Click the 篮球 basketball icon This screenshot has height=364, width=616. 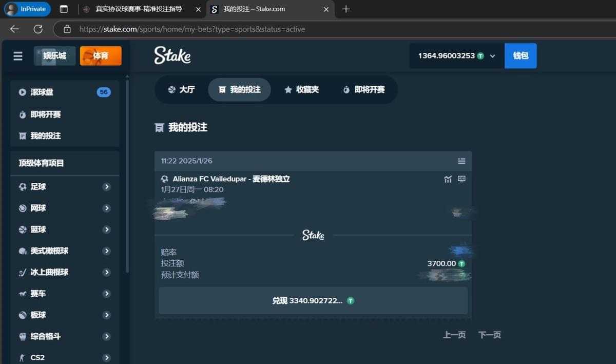pos(23,229)
